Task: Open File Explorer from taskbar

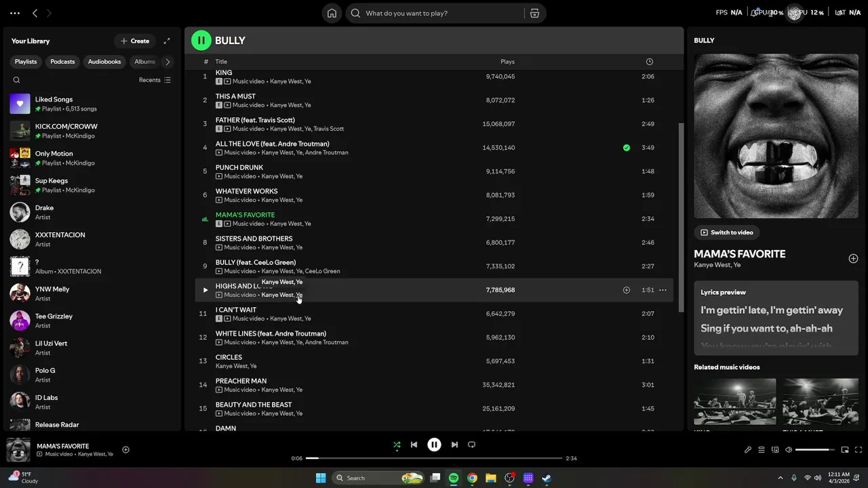Action: point(490,478)
